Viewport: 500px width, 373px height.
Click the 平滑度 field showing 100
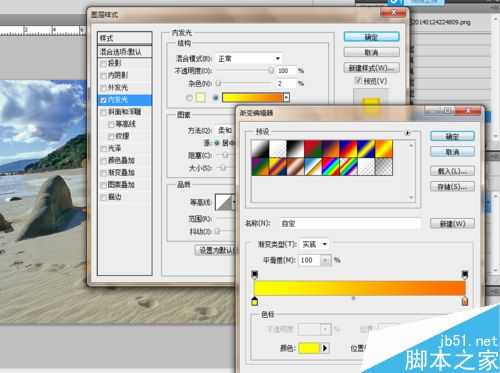tap(310, 260)
